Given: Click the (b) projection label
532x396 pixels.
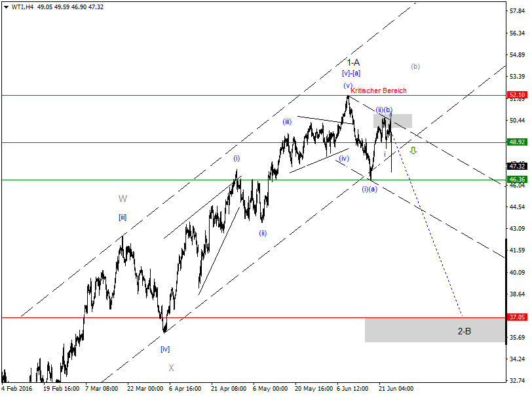Looking at the screenshot, I should 415,66.
